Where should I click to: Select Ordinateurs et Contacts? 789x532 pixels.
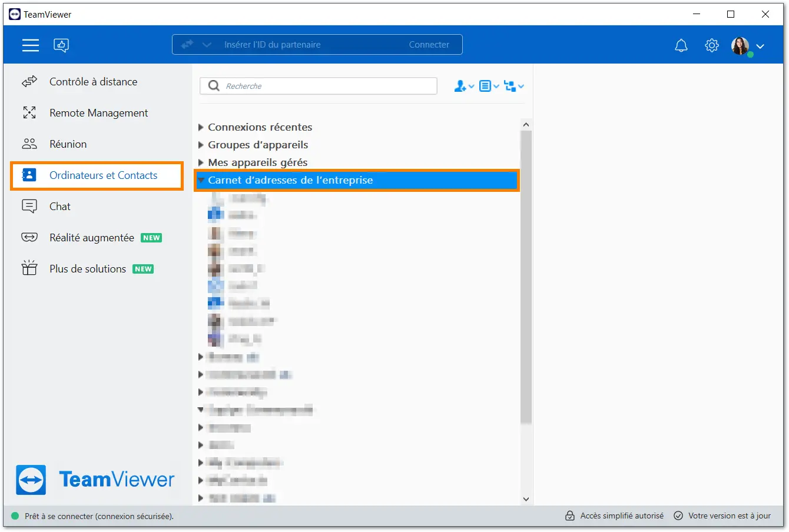[97, 175]
